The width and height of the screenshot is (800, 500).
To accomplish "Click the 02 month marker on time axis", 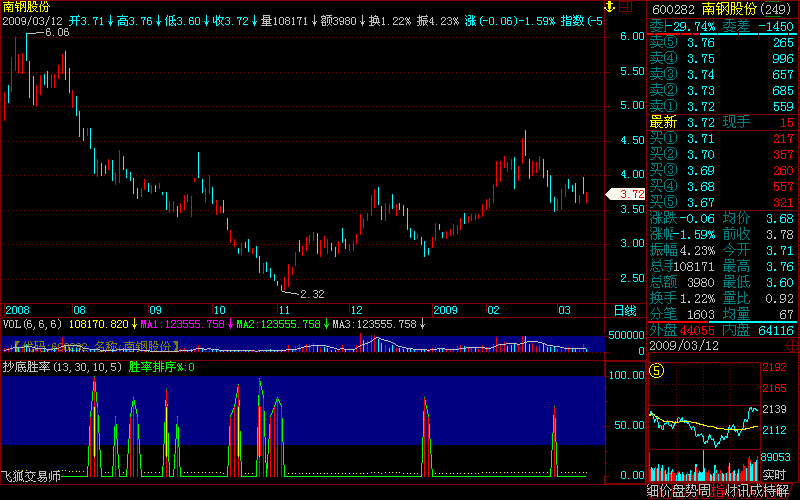I will (x=493, y=310).
